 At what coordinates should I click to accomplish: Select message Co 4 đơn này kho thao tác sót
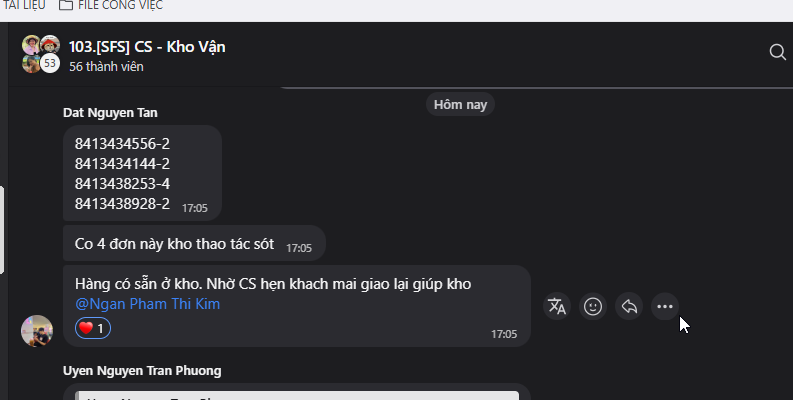click(x=194, y=243)
